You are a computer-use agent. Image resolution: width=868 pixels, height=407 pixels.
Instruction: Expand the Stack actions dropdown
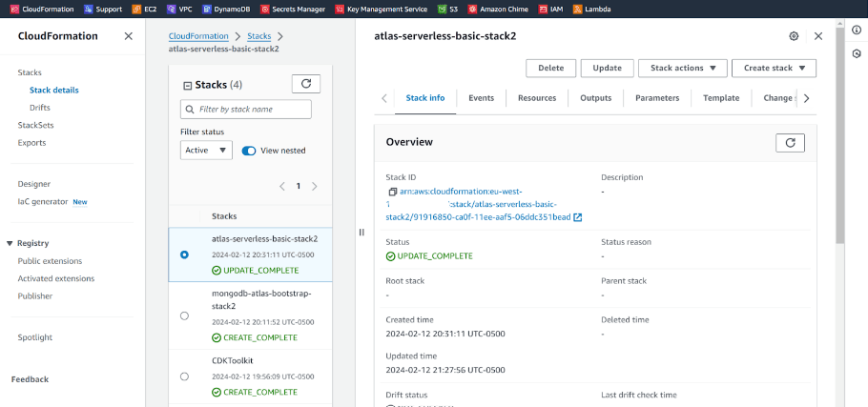[682, 68]
